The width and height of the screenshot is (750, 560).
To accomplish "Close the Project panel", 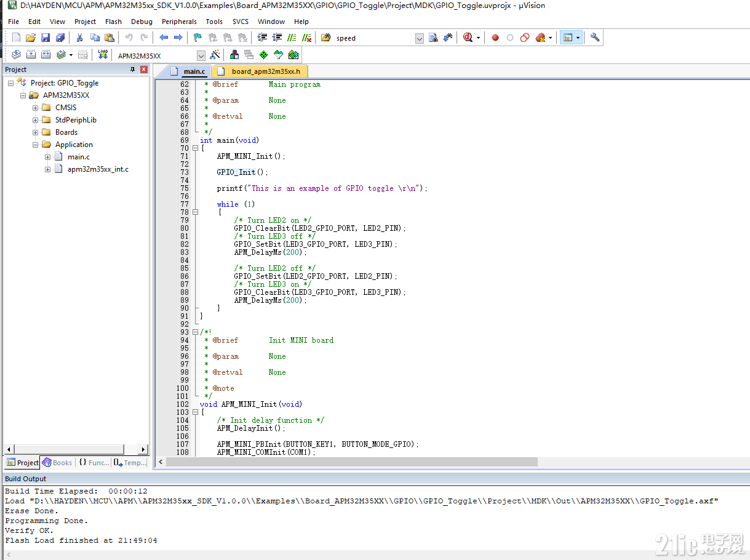I will coord(143,70).
